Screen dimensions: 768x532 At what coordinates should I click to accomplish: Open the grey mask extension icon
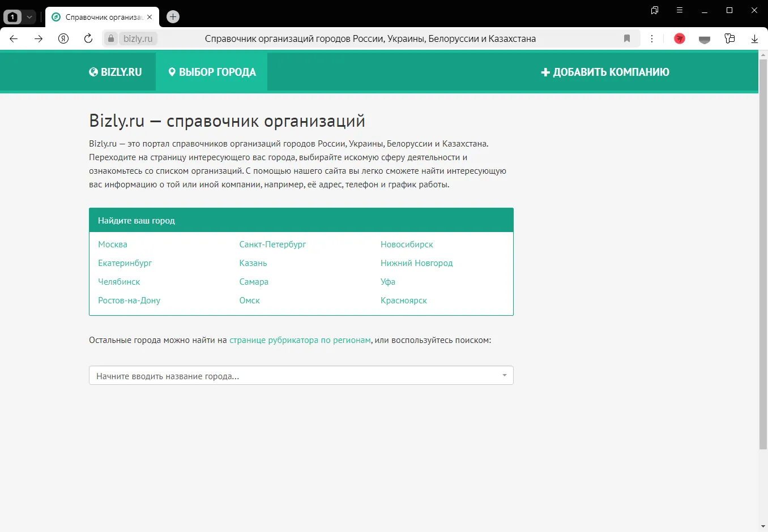point(705,39)
